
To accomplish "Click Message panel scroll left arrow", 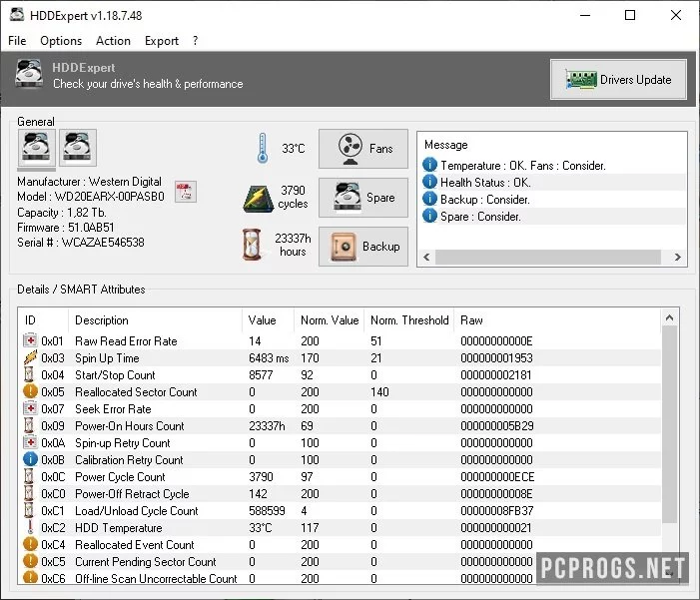I will 426,258.
